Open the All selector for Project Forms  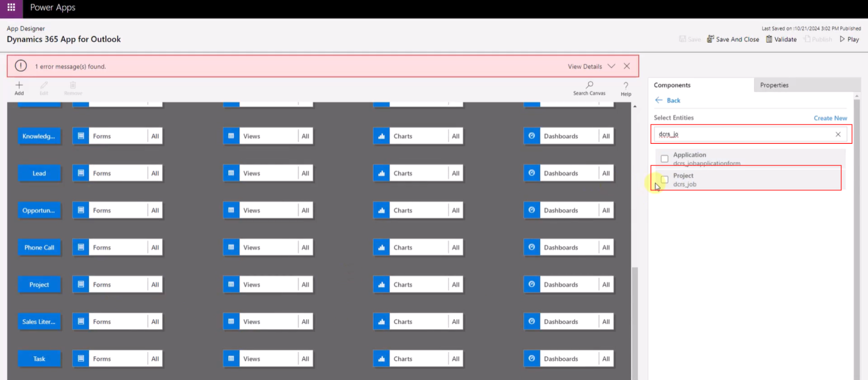pyautogui.click(x=155, y=285)
